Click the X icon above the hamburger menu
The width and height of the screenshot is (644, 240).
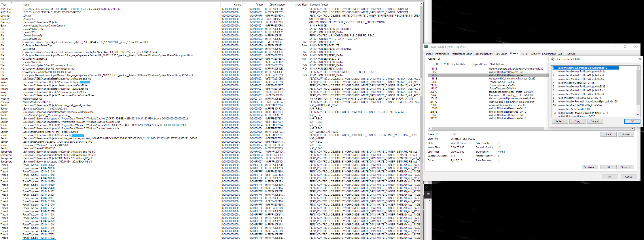coord(427,188)
